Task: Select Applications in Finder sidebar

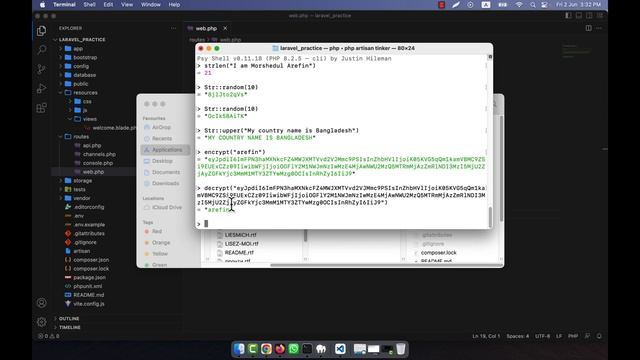Action: tap(166, 150)
